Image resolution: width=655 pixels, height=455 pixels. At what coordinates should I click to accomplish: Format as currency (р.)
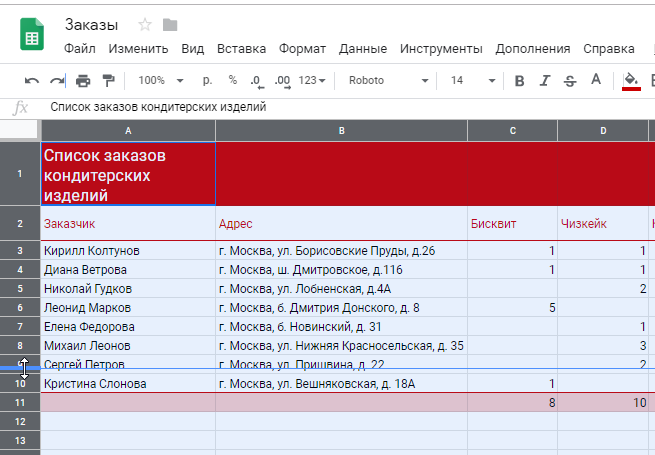pos(207,80)
